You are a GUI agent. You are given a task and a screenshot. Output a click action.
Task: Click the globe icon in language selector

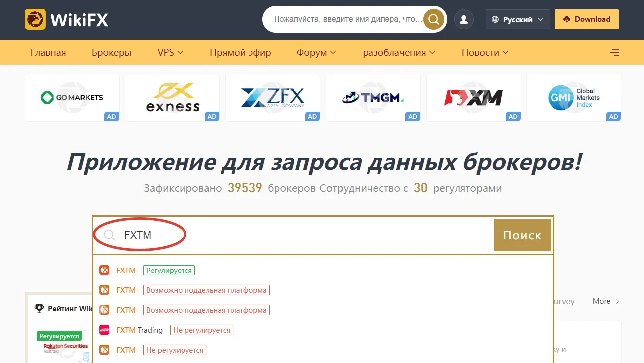coord(495,20)
